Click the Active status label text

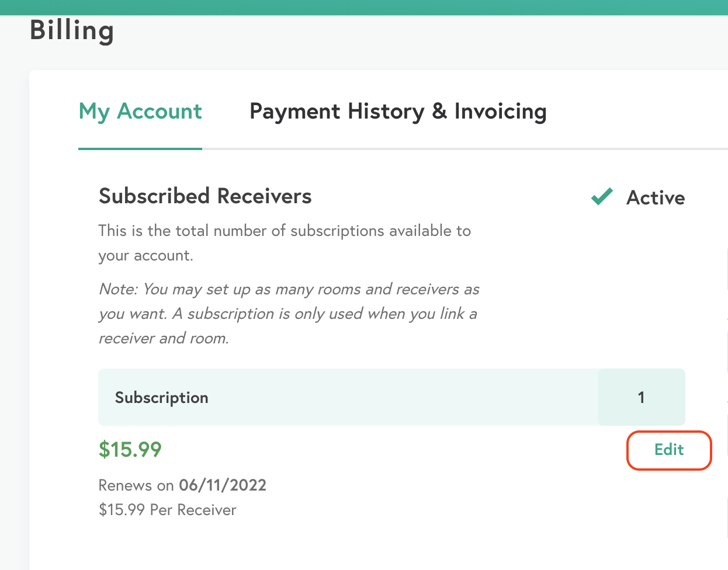[x=656, y=197]
